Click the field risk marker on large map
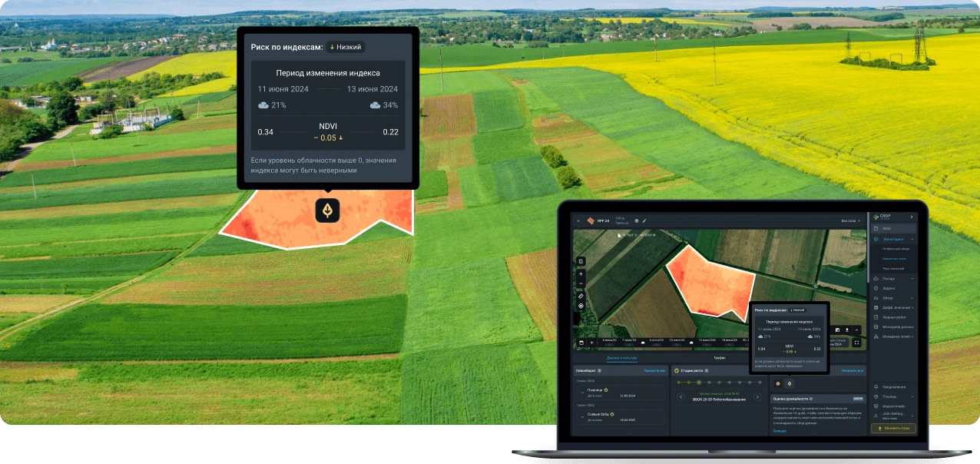The width and height of the screenshot is (980, 464). pyautogui.click(x=328, y=210)
